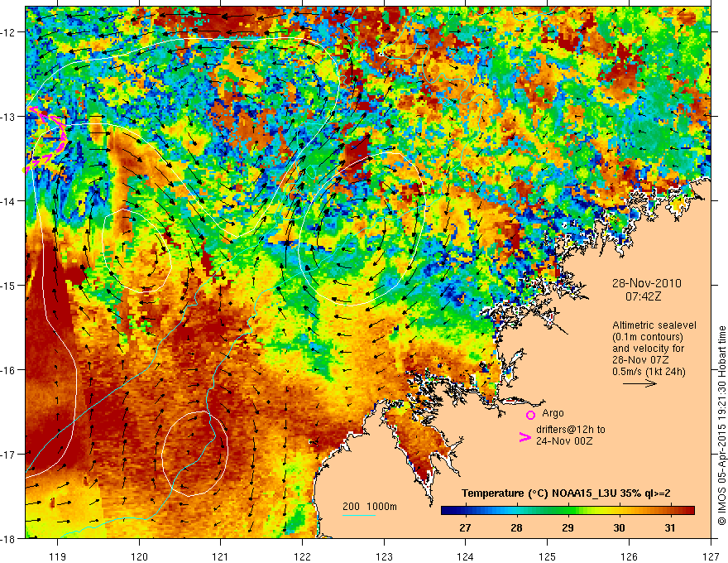728x563 pixels.
Task: Click the date text 28-Nov-2010
Action: click(x=647, y=283)
